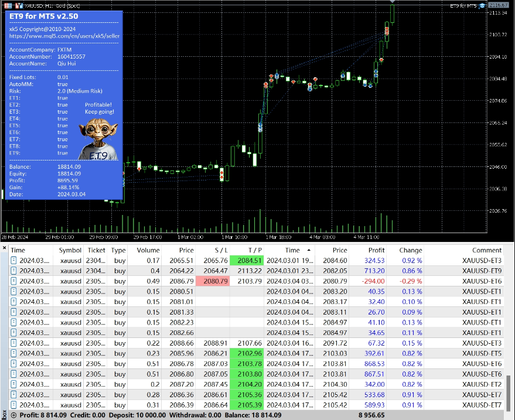The image size is (515, 420).
Task: Click the deal icon in the 392.61 profit row
Action: coord(14,353)
